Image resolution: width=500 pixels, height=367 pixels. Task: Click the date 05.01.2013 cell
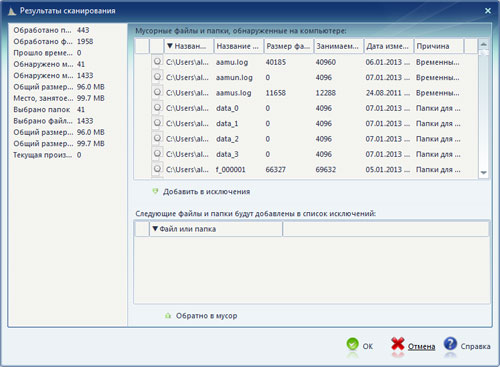tap(388, 169)
